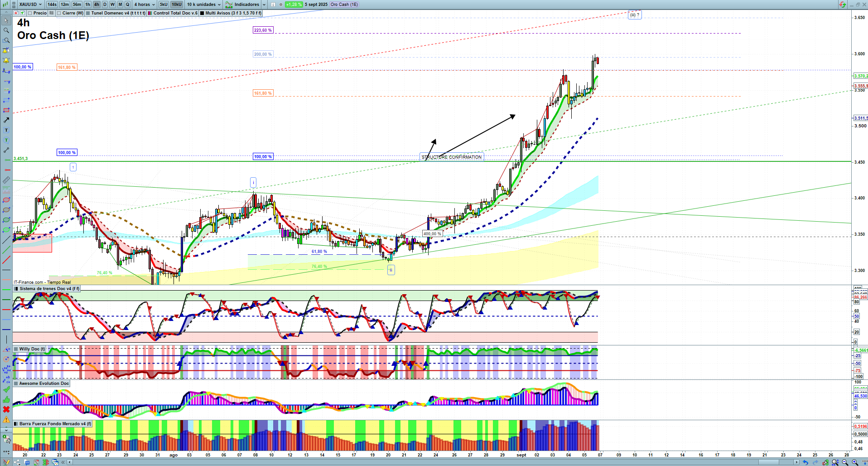Toggle the 10kU units button
Viewport: 868px width, 466px height.
(x=176, y=5)
